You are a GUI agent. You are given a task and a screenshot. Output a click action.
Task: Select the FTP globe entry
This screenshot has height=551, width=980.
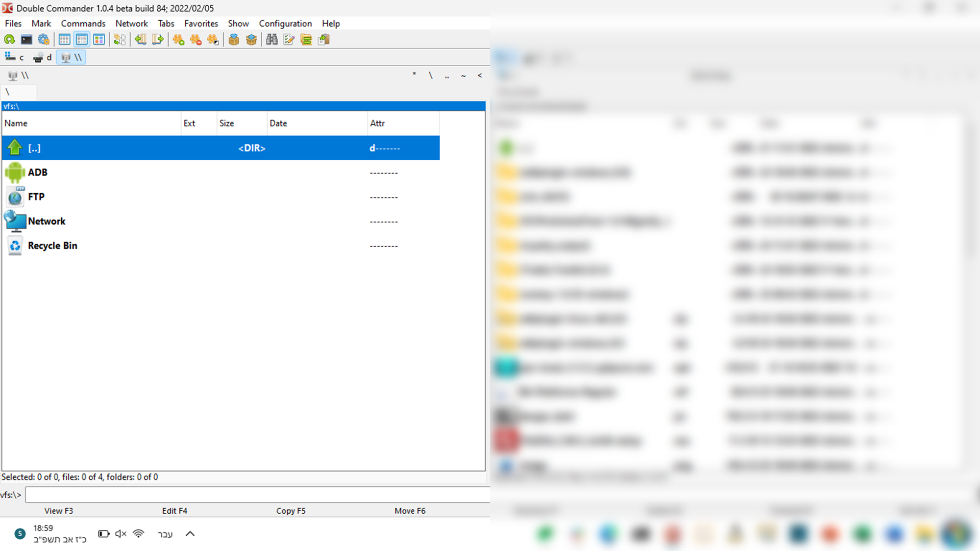click(221, 197)
